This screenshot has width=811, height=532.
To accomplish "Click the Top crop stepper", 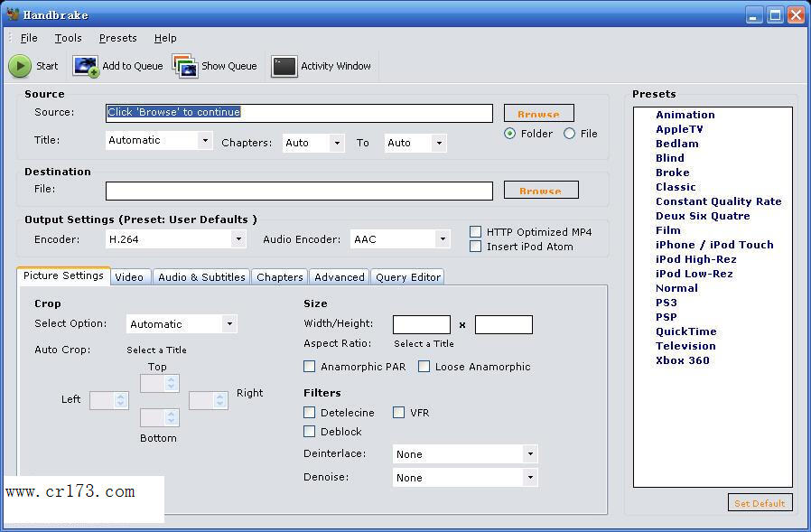I will pos(159,384).
